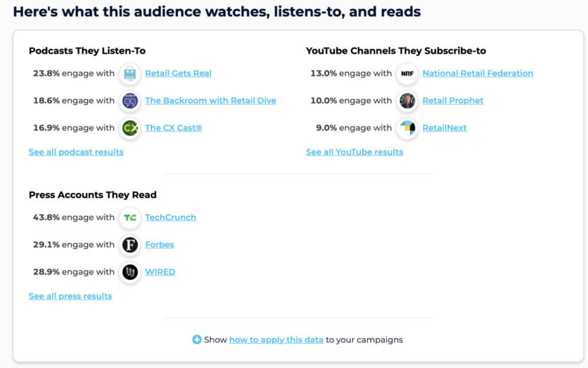This screenshot has width=588, height=368.
Task: Open The Backroom with Retail Dive link
Action: [x=210, y=101]
